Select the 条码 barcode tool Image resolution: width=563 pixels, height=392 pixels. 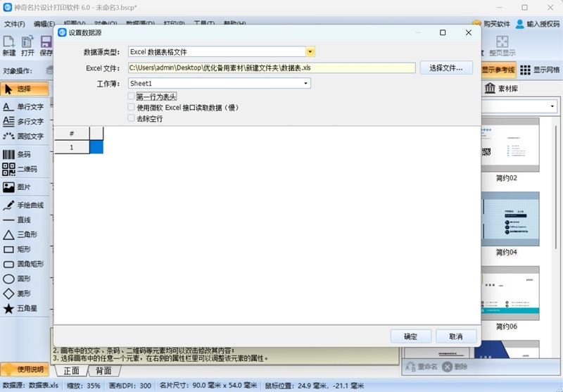(x=23, y=154)
